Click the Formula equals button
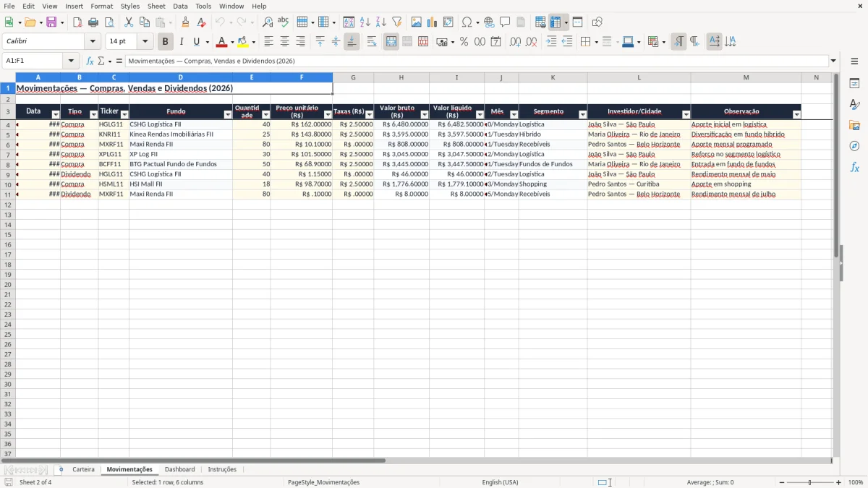Image resolution: width=868 pixels, height=488 pixels. click(119, 61)
